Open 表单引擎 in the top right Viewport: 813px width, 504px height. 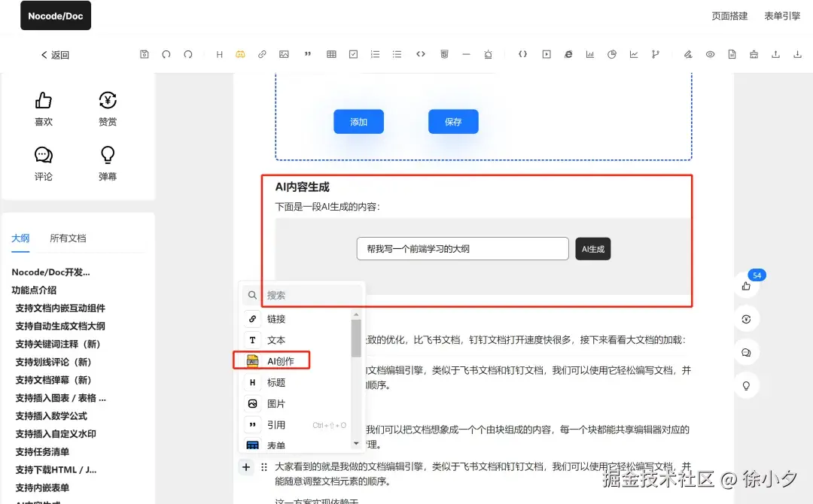[x=781, y=15]
